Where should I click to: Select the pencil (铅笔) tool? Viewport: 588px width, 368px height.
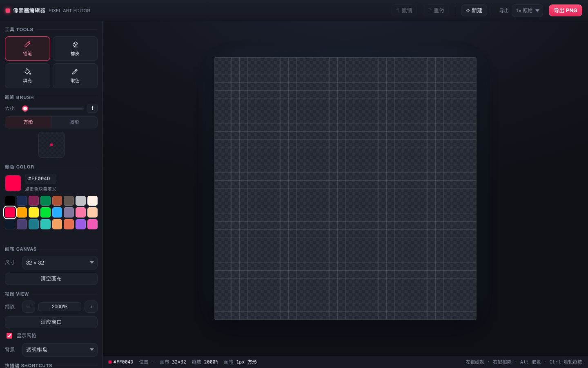(x=27, y=49)
